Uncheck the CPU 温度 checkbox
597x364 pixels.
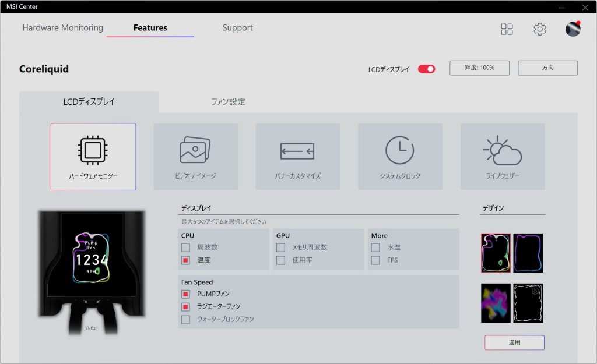[186, 260]
